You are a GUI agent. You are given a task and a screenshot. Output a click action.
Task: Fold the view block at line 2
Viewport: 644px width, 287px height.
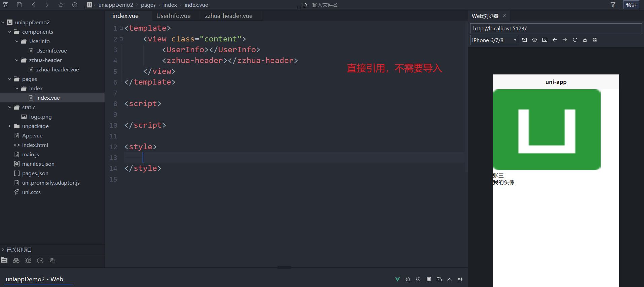121,39
